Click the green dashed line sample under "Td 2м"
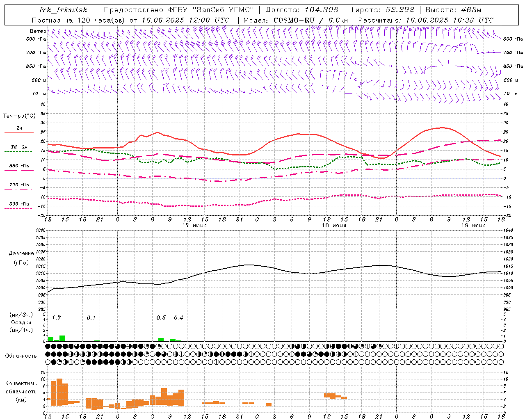 pyautogui.click(x=18, y=152)
